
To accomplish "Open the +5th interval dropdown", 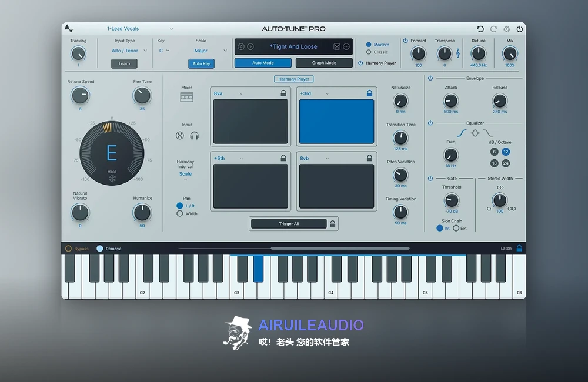I will click(229, 158).
